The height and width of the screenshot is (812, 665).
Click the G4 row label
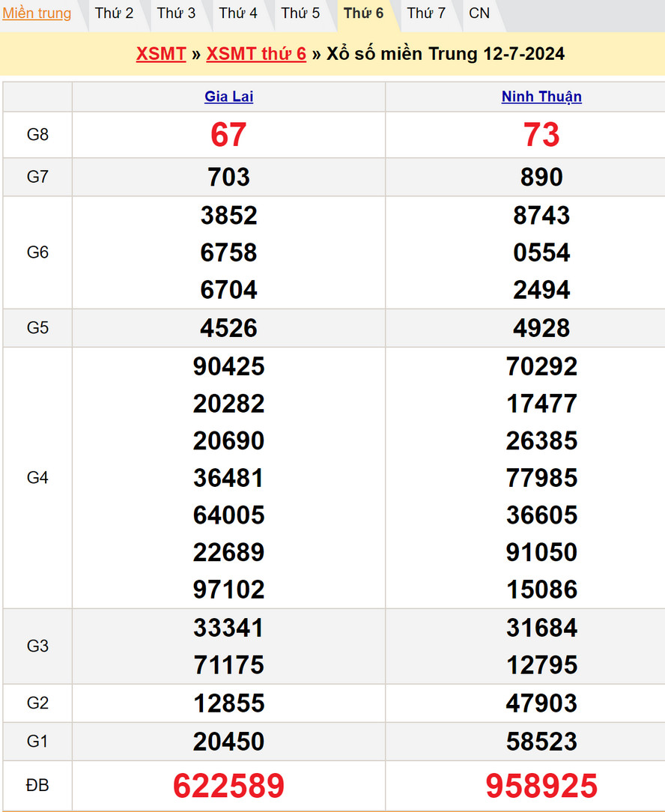(x=37, y=478)
